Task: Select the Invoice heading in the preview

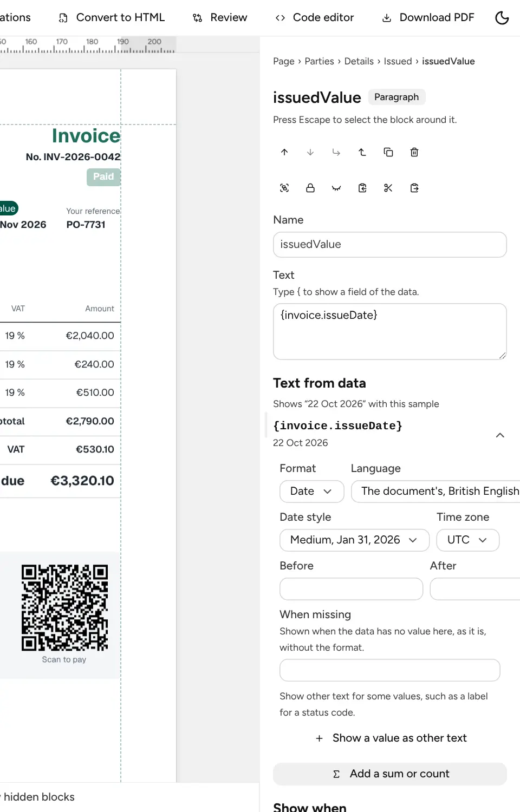Action: (86, 136)
